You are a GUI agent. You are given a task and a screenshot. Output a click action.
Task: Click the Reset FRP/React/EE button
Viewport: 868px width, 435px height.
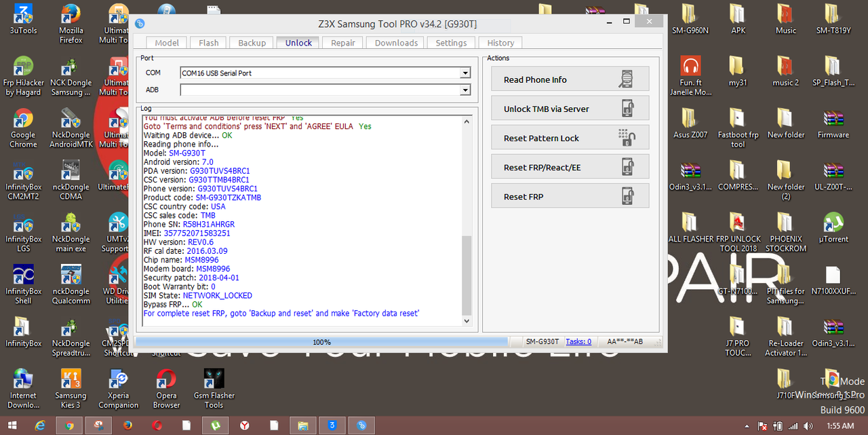click(x=570, y=167)
